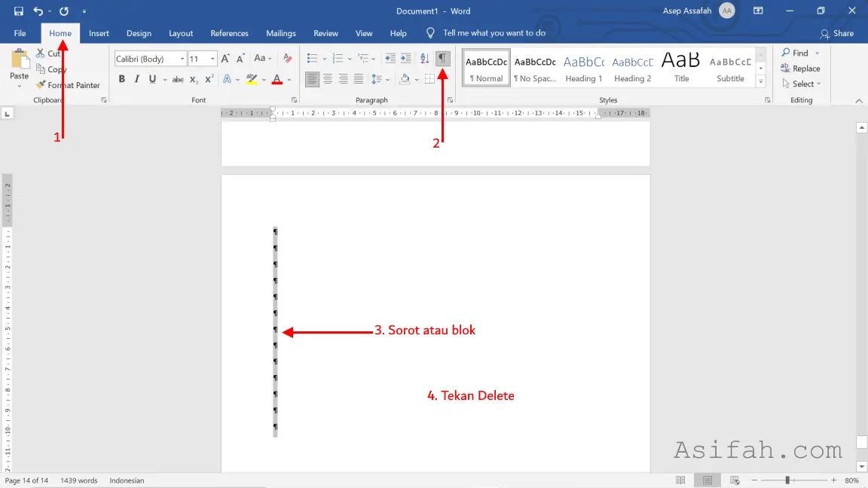Align text left
The width and height of the screenshot is (868, 488).
coord(312,79)
